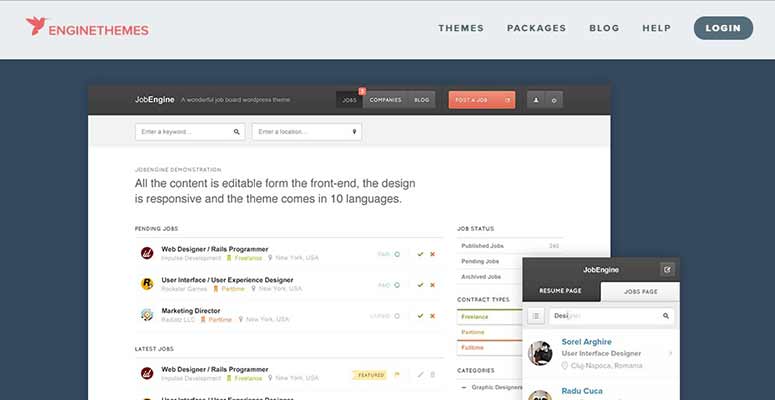775x400 pixels.
Task: Click New York, USA location under Marketing Director
Action: 263,320
